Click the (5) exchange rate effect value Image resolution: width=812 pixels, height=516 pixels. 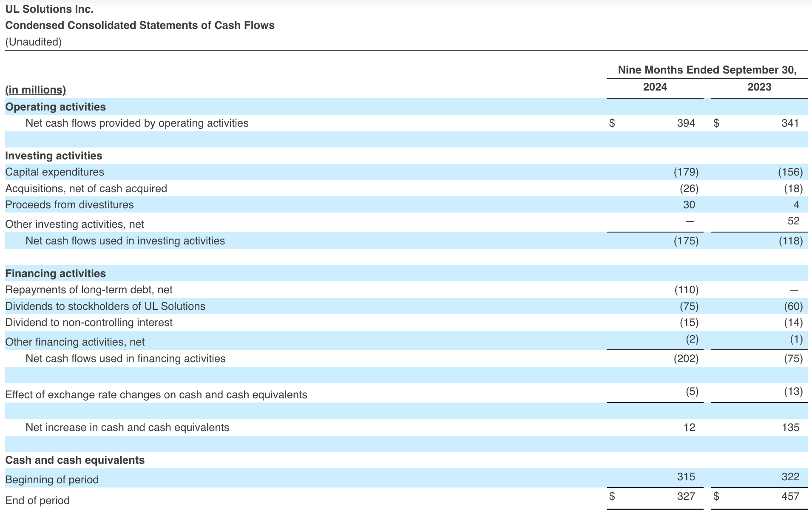pyautogui.click(x=692, y=391)
